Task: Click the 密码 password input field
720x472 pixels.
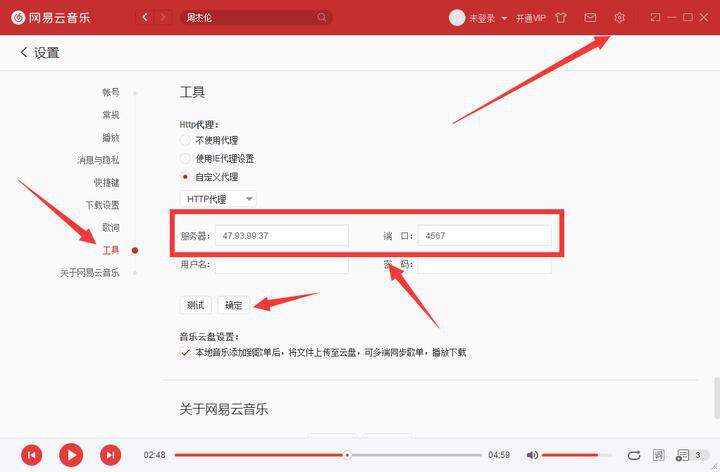Action: [x=484, y=265]
